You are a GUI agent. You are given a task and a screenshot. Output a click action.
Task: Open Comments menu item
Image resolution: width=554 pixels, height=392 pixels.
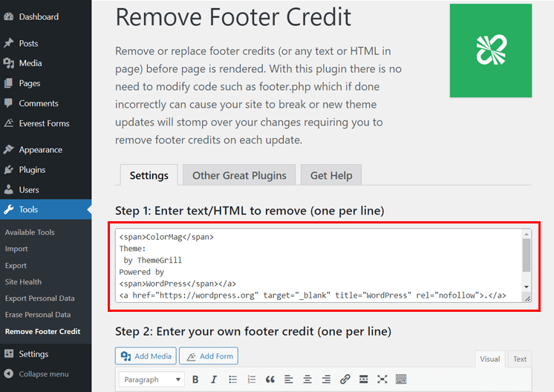click(45, 103)
